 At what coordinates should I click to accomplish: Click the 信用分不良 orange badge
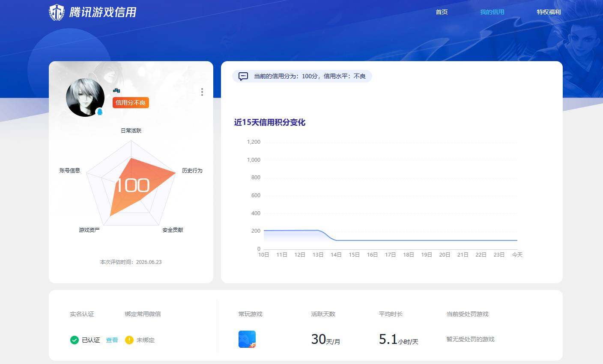pos(131,103)
